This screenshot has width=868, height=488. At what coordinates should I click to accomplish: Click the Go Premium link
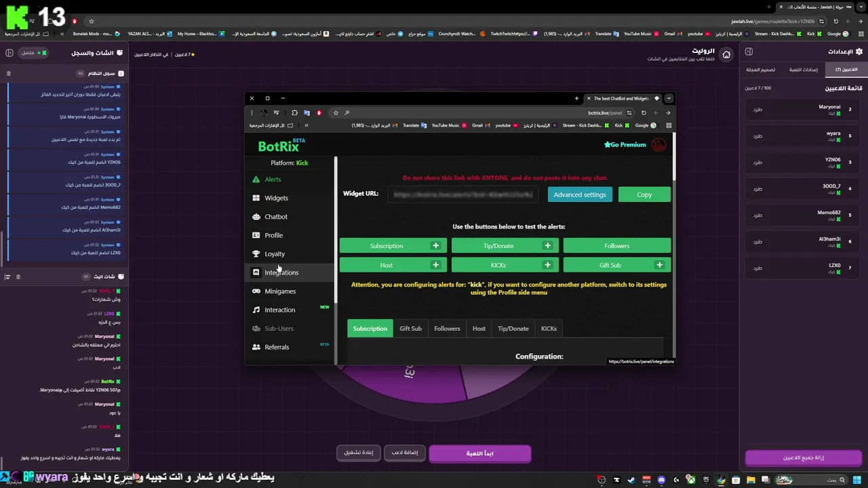(625, 144)
